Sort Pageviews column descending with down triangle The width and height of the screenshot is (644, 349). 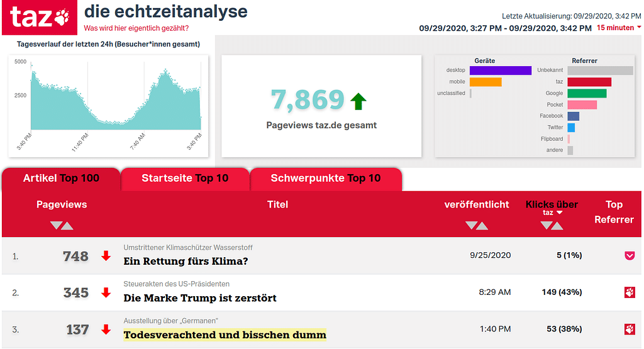(56, 226)
